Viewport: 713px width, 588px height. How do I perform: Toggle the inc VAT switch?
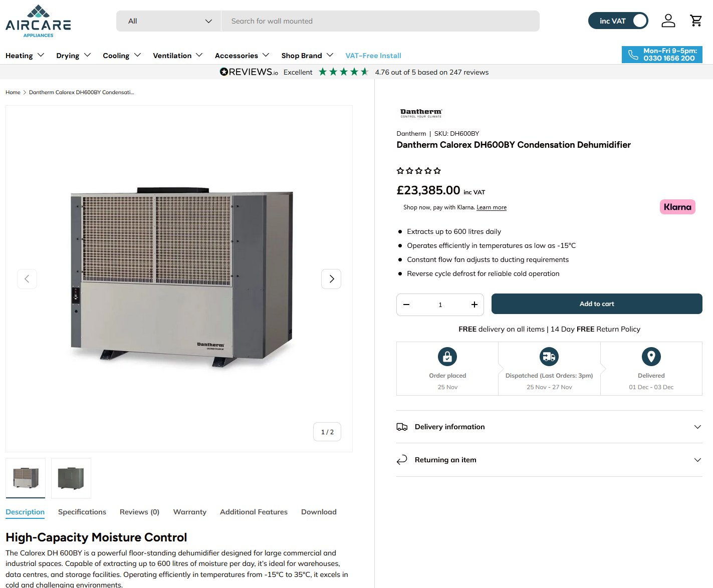click(x=618, y=21)
